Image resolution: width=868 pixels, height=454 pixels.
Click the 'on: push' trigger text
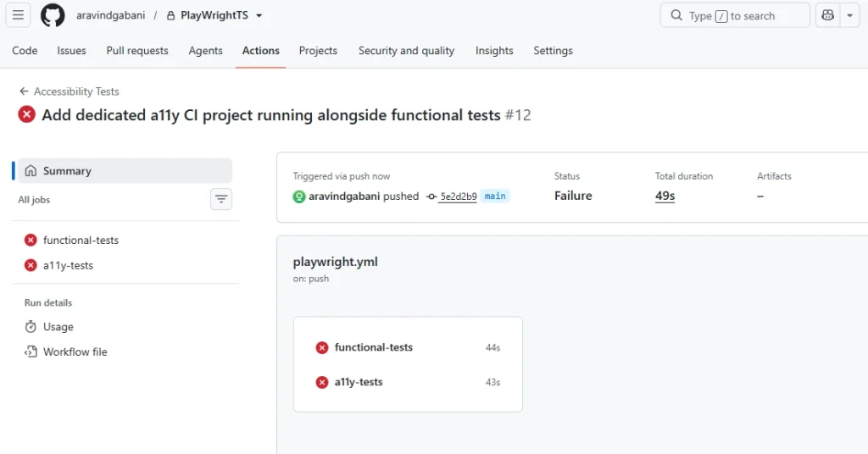pos(310,279)
